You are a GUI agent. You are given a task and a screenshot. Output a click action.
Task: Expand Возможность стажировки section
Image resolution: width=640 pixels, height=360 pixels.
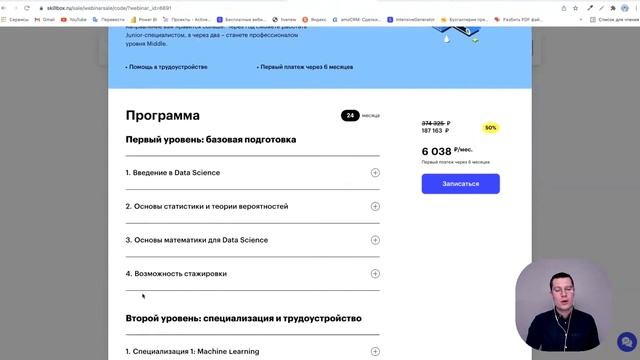point(375,274)
